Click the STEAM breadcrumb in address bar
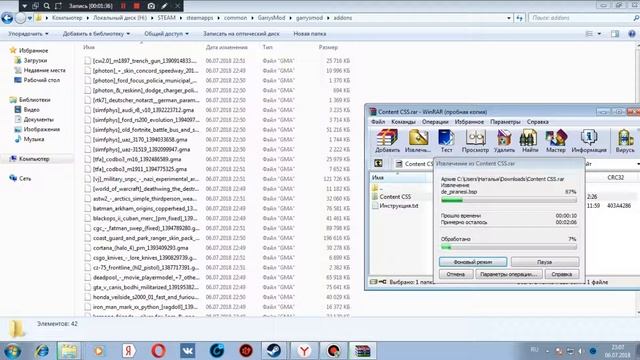 pyautogui.click(x=166, y=18)
